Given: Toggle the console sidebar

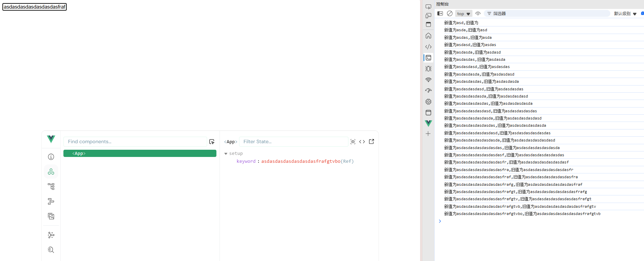Looking at the screenshot, I should (x=440, y=13).
